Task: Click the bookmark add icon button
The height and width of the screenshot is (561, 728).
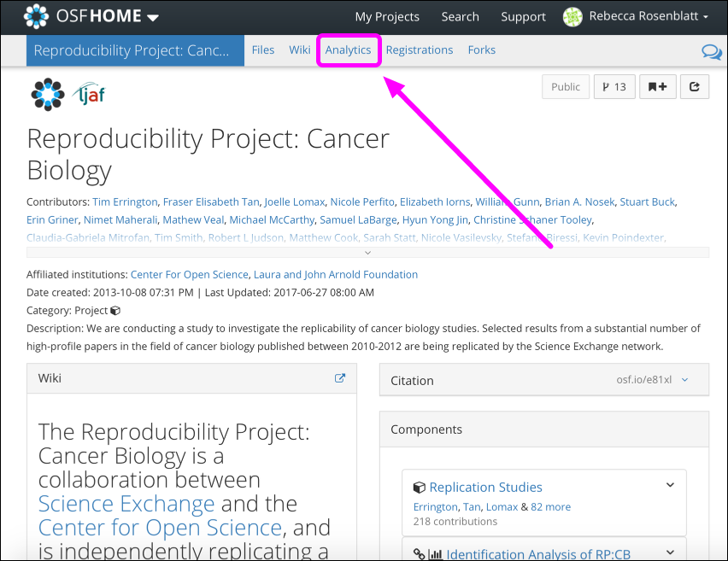Action: point(657,87)
